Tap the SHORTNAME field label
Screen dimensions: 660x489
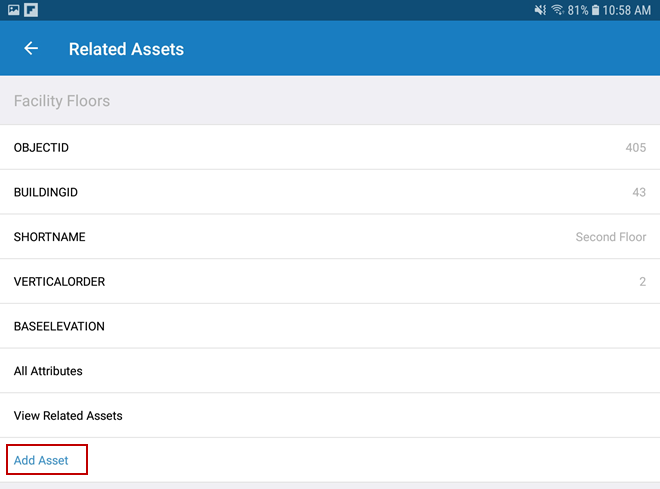click(50, 237)
